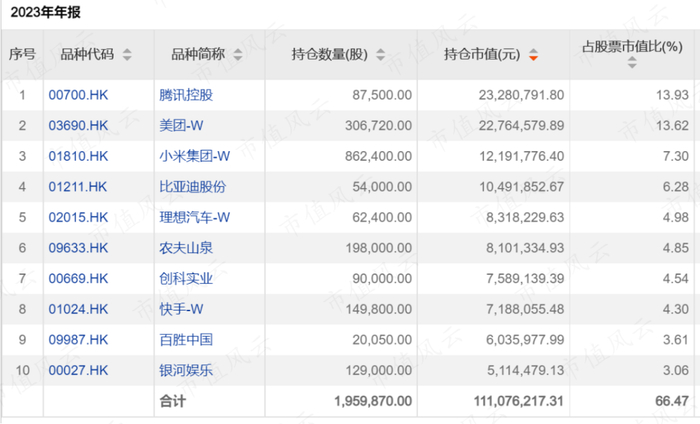Open stock code 03690.HK link

pos(78,125)
